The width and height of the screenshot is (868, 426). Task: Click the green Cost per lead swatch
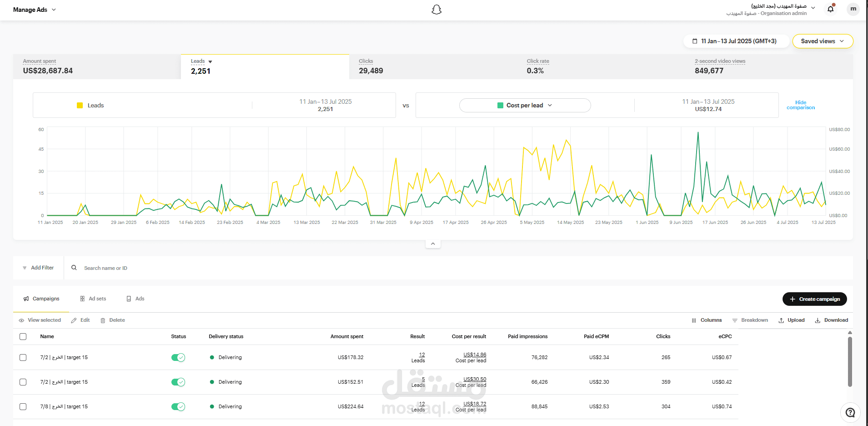tap(501, 105)
